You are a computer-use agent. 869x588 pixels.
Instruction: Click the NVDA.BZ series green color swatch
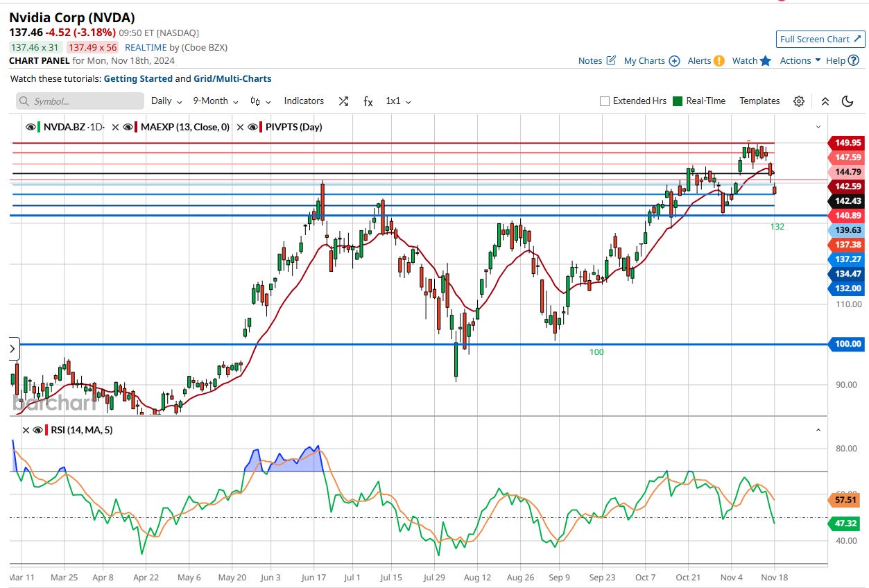tap(40, 127)
